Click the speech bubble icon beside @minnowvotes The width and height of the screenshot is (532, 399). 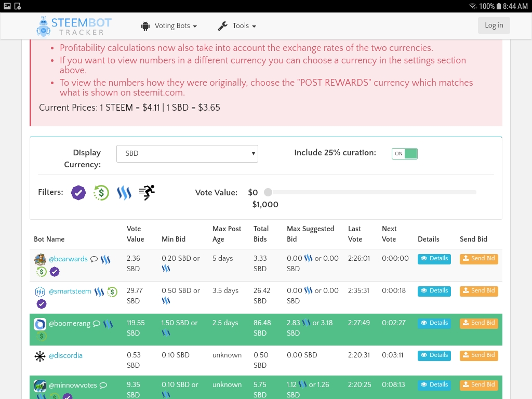click(x=103, y=385)
